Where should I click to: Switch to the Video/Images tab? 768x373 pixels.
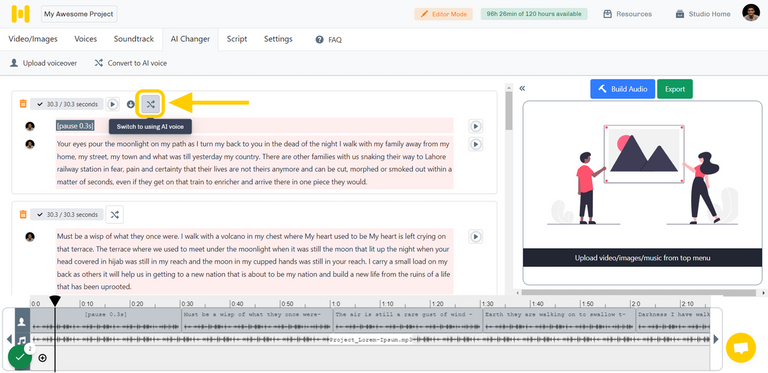[x=33, y=39]
